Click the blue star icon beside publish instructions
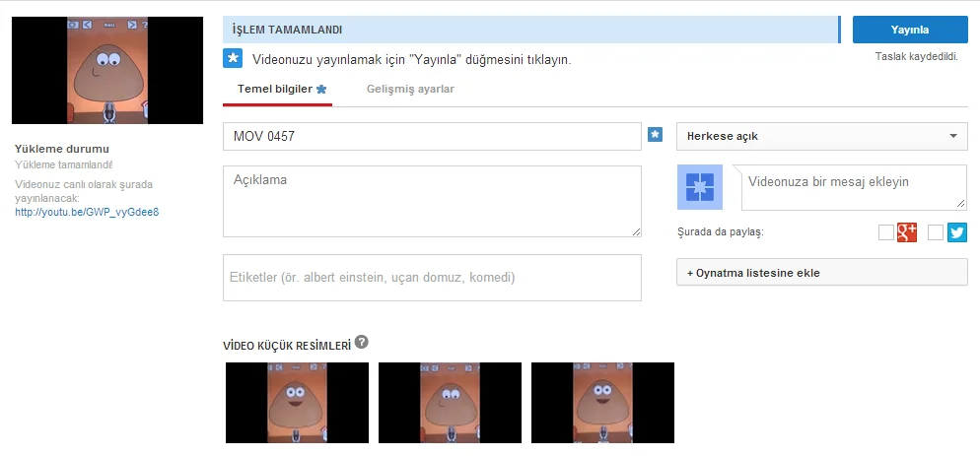The width and height of the screenshot is (980, 456). coord(233,59)
